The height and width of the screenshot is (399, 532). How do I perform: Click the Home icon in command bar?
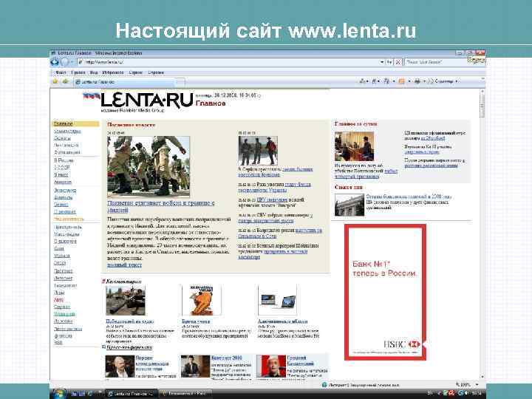coord(363,81)
